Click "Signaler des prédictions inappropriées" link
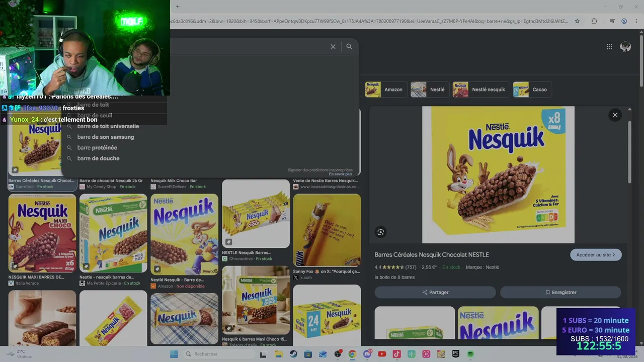This screenshot has width=644, height=362. 320,170
